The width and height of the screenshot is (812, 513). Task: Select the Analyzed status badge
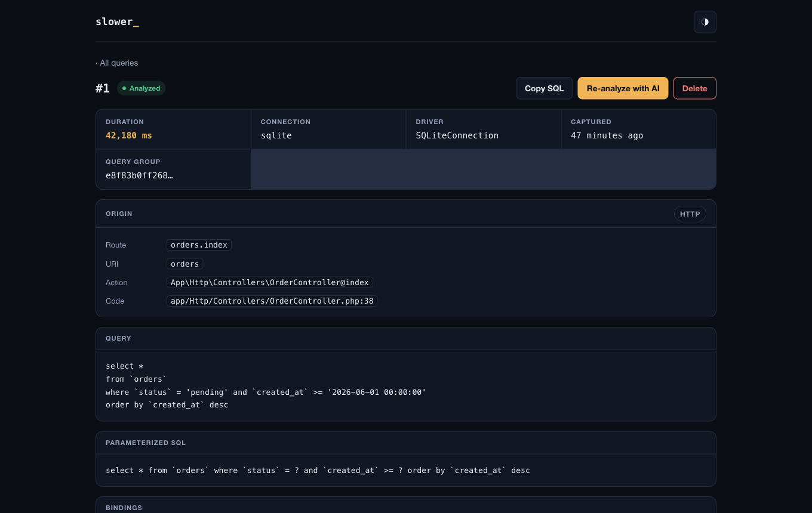[x=141, y=88]
